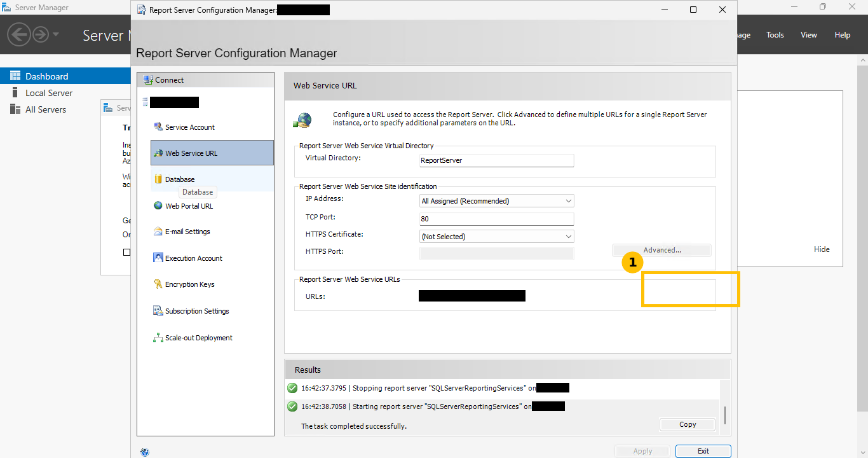Click the Virtual Directory input field
The height and width of the screenshot is (458, 868).
coord(497,160)
